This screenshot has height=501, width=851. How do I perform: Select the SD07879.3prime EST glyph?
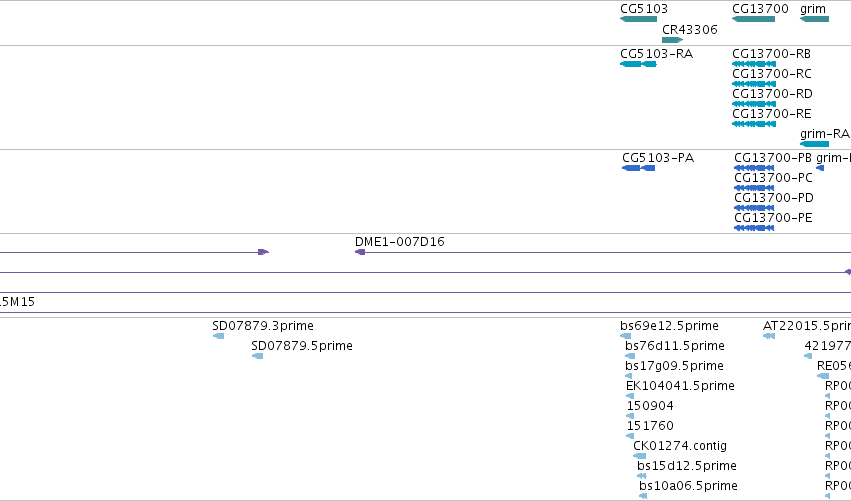(218, 336)
